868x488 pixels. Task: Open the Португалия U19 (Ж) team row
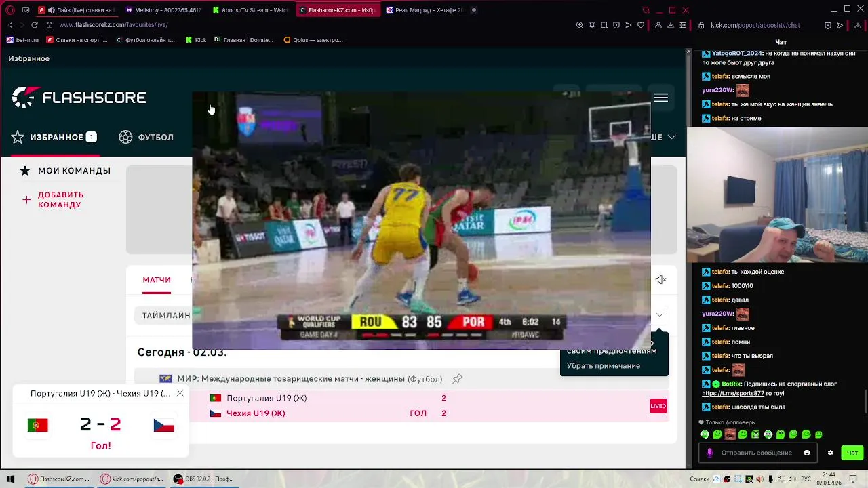267,398
